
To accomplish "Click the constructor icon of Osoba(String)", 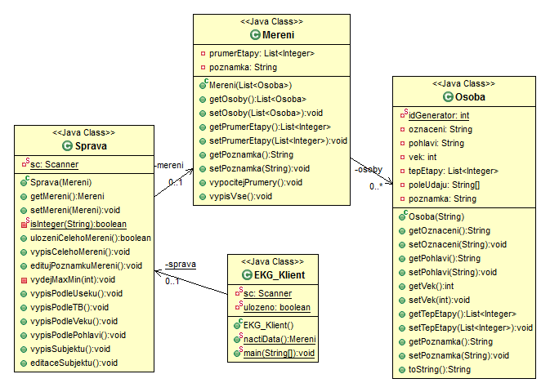I will (x=403, y=216).
